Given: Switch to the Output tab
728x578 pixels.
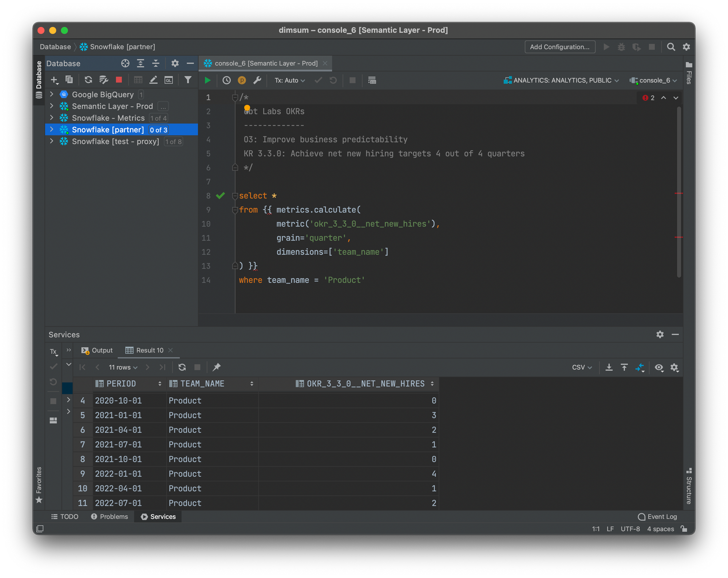Looking at the screenshot, I should [x=97, y=350].
